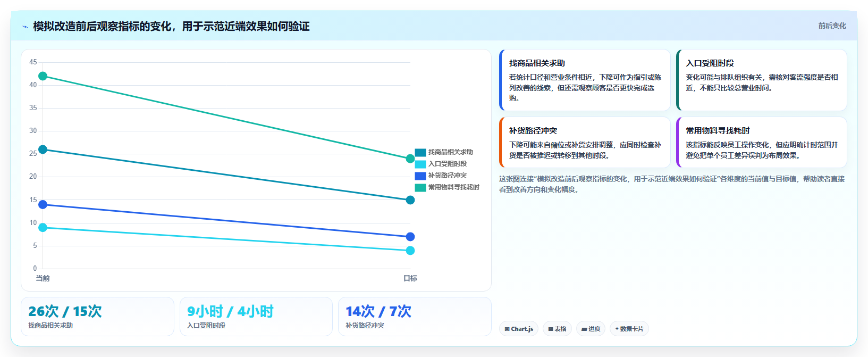Open the 补货路径冲突 description card
The width and height of the screenshot is (868, 357).
pos(585,143)
